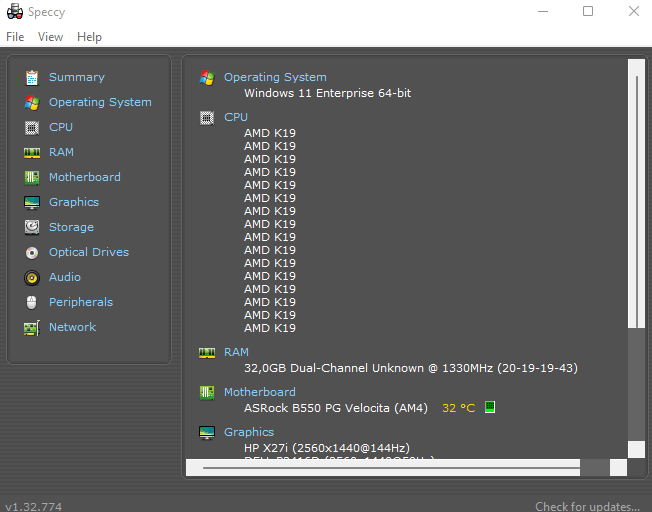Close the Speccy window
Viewport: 652px width, 512px height.
pyautogui.click(x=634, y=12)
